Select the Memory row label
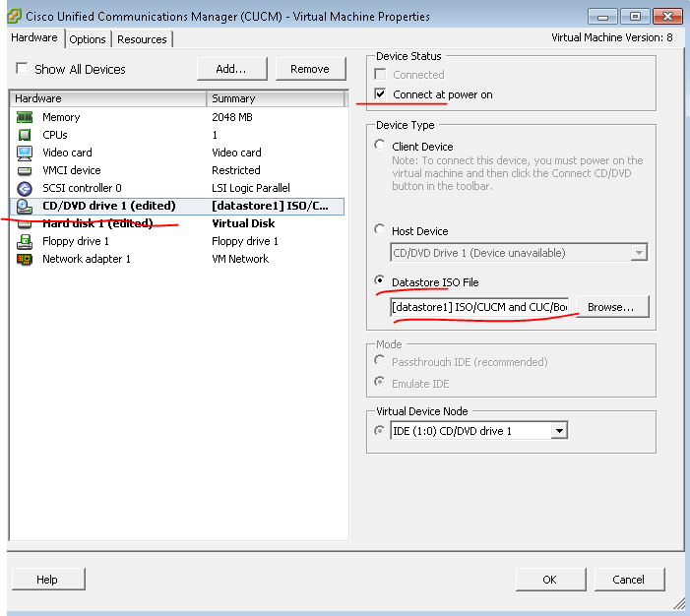The height and width of the screenshot is (616, 690). 61,117
